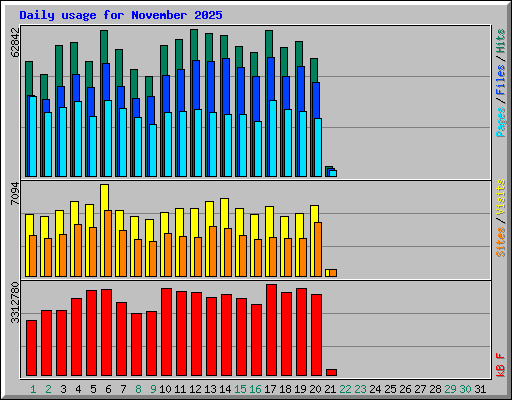Select day 15 on the date axis
This screenshot has width=512, height=400.
240,389
